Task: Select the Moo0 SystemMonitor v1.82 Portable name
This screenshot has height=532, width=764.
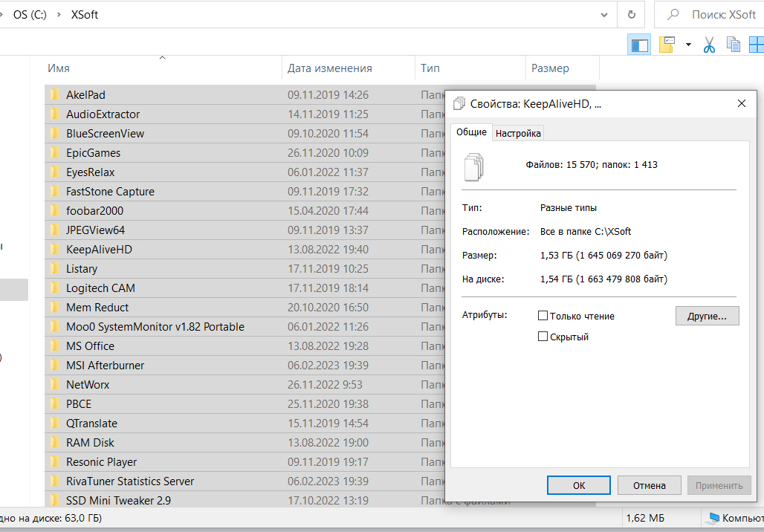Action: tap(155, 326)
